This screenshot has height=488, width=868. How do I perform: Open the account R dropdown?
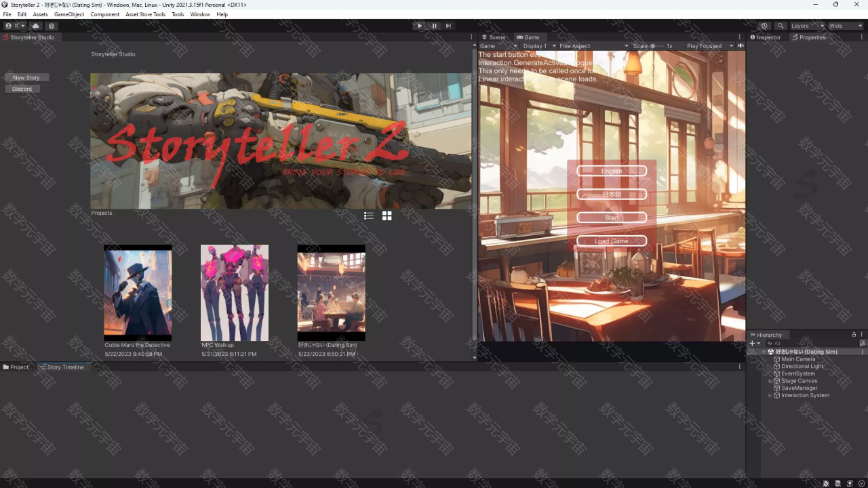point(16,26)
